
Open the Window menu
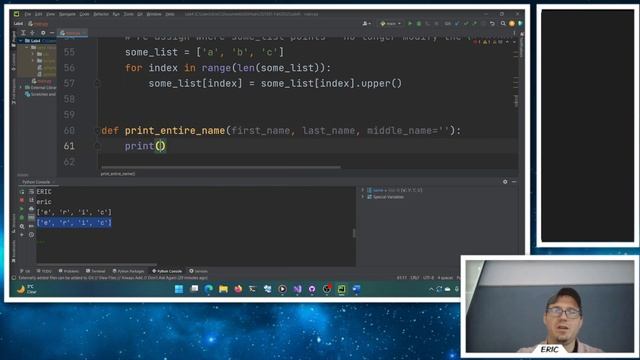point(154,14)
